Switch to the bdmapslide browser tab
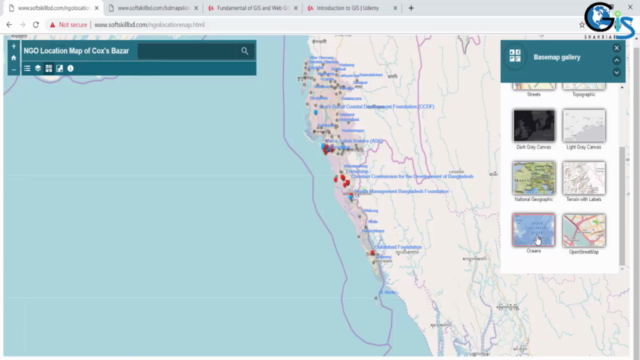Image resolution: width=640 pixels, height=360 pixels. tap(153, 8)
